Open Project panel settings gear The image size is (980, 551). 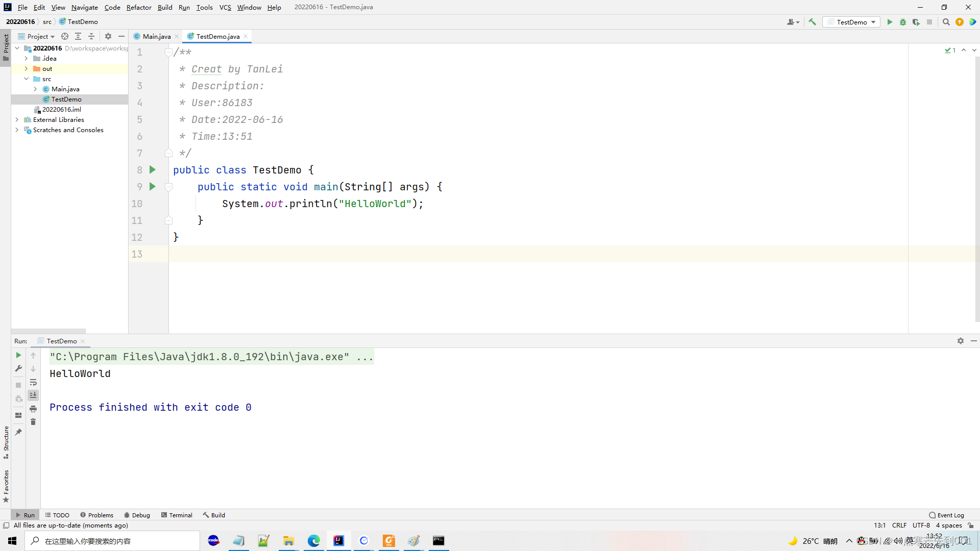(108, 36)
